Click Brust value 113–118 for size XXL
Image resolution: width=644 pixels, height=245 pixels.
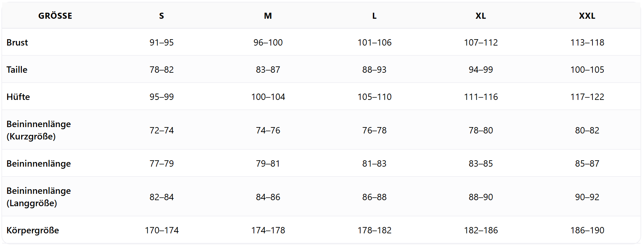(587, 42)
